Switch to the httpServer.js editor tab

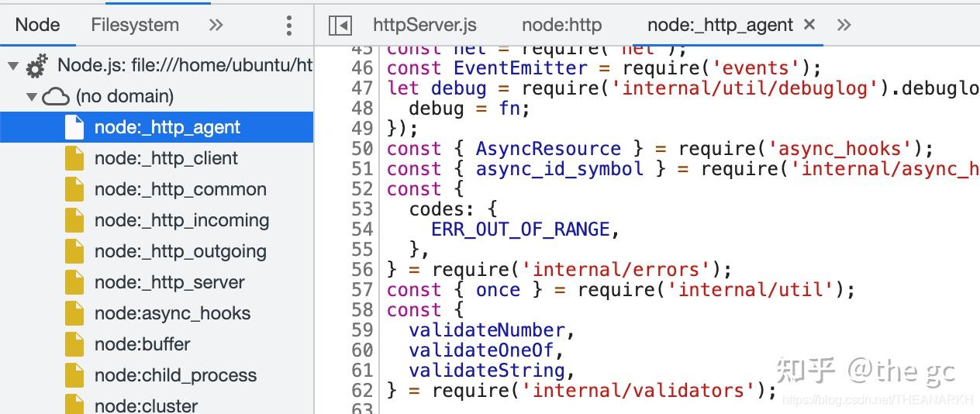pyautogui.click(x=425, y=25)
